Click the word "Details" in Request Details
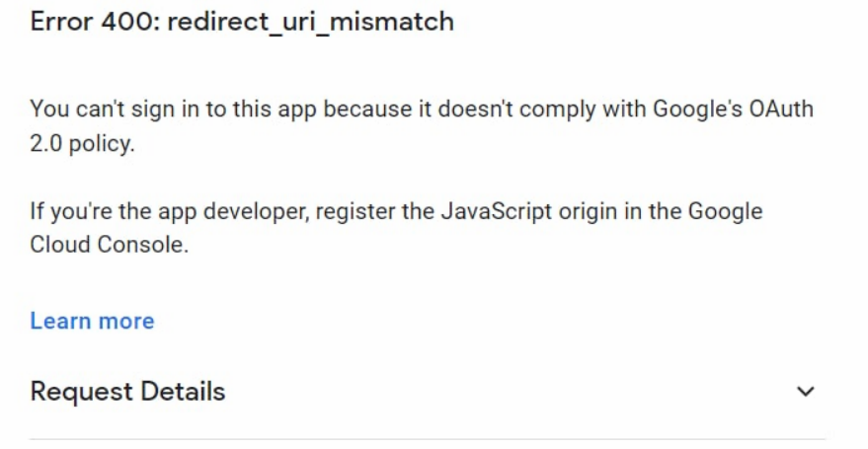This screenshot has height=449, width=868. pos(183,392)
